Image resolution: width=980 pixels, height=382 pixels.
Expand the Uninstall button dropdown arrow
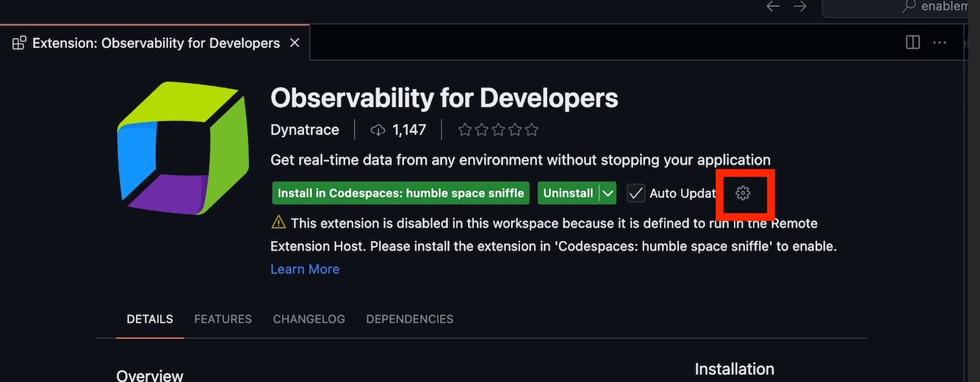(x=608, y=193)
